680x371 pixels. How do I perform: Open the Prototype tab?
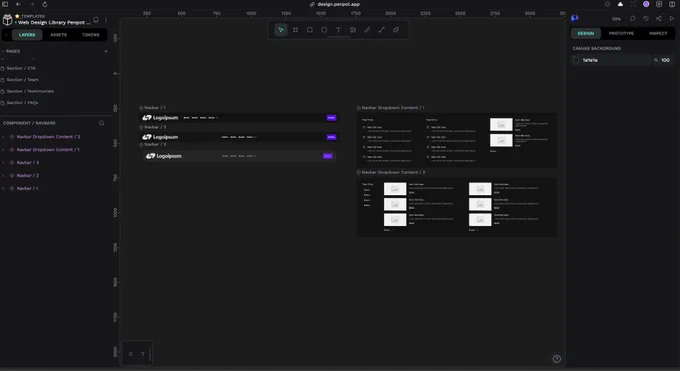coord(621,33)
